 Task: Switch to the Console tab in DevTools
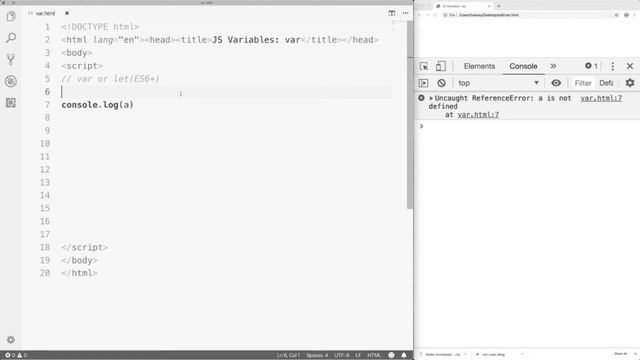coord(523,66)
